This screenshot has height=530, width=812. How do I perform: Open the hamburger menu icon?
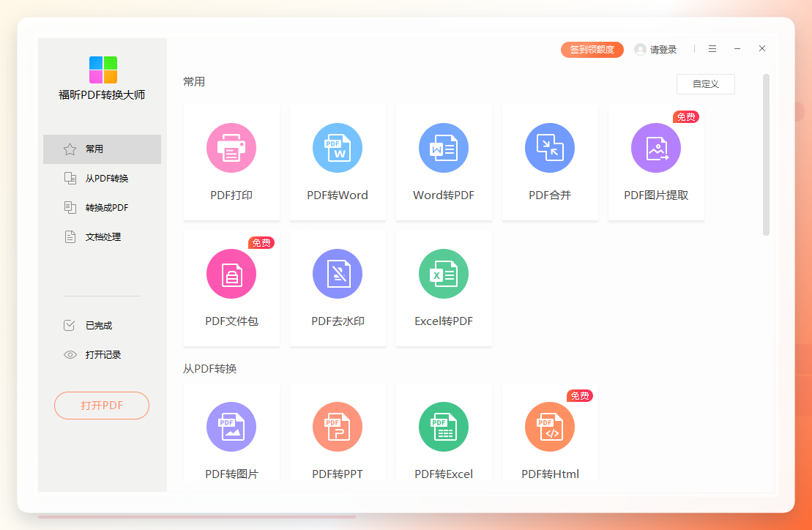click(712, 48)
